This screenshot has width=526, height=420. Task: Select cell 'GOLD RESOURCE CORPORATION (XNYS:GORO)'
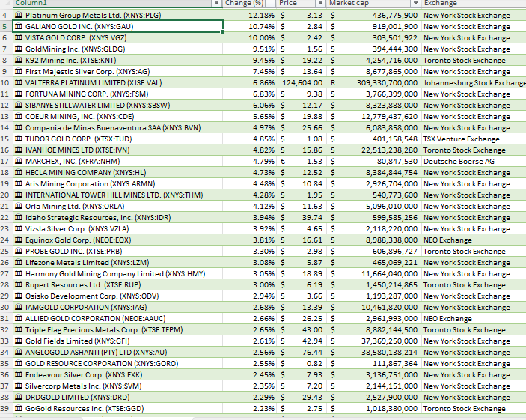click(x=117, y=364)
